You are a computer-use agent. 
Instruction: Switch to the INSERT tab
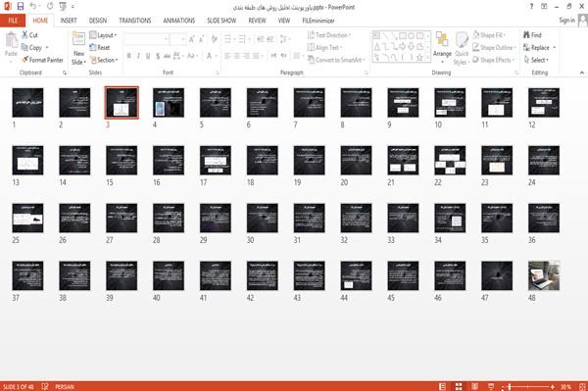69,21
